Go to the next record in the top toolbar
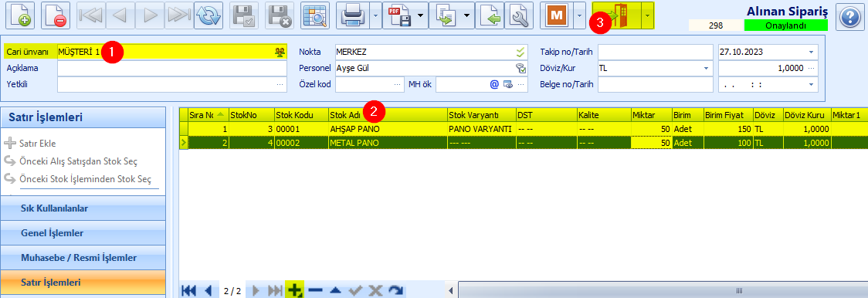 click(x=150, y=16)
